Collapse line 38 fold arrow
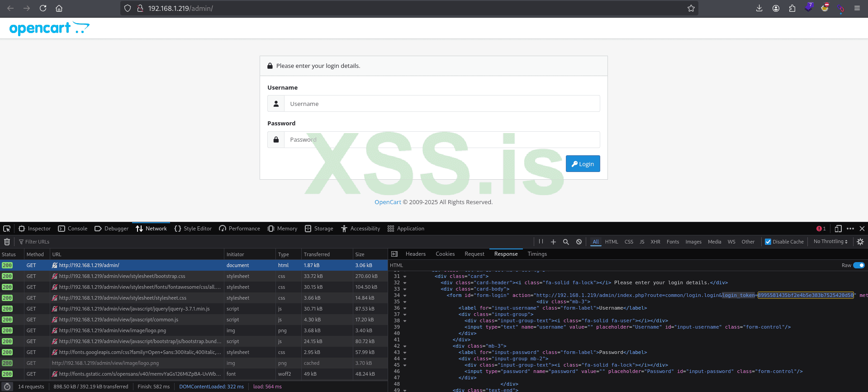The width and height of the screenshot is (868, 392). click(405, 321)
